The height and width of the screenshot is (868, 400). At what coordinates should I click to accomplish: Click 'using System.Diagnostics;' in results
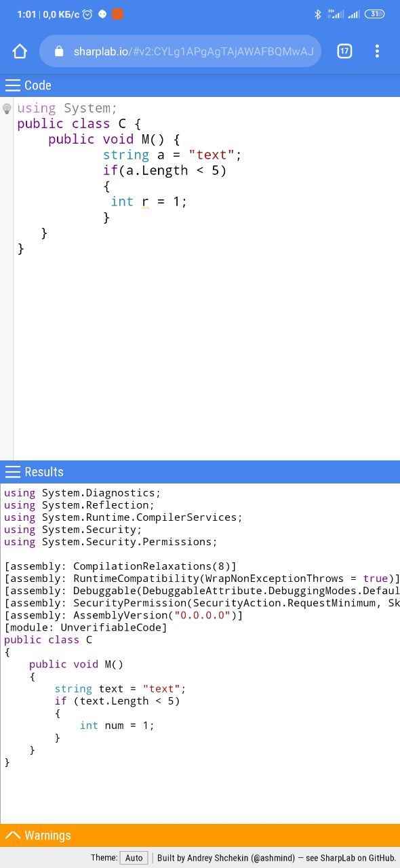(x=83, y=493)
